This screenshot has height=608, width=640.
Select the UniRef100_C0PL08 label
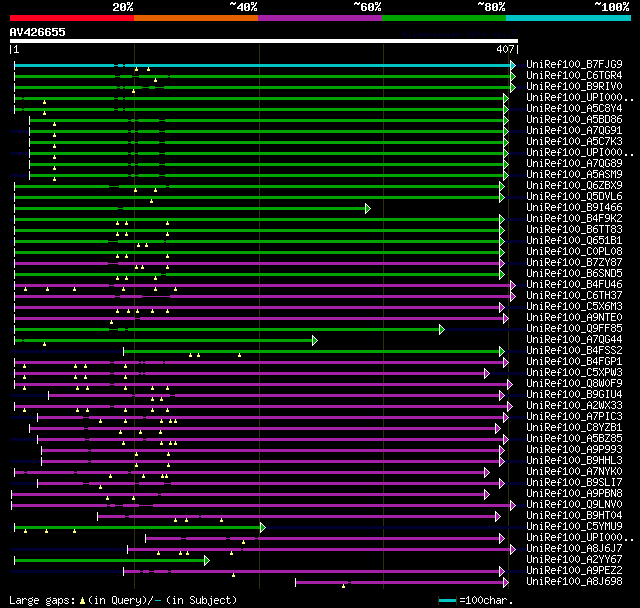pos(574,252)
